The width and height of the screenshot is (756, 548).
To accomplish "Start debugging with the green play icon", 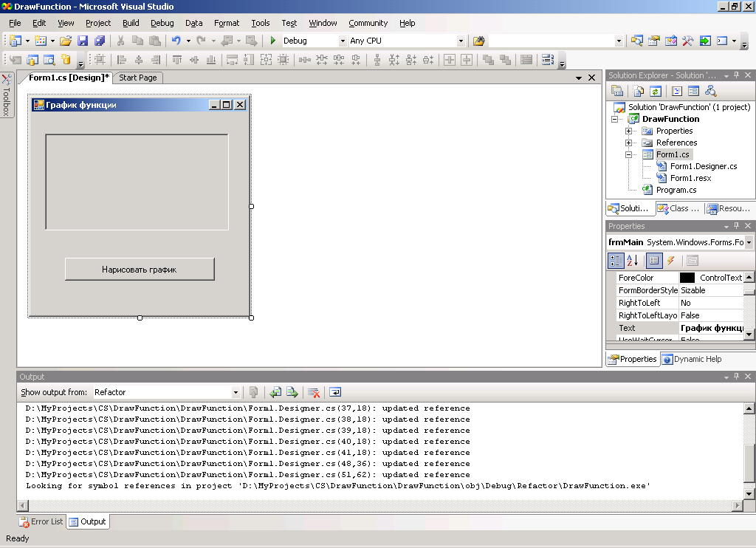I will point(273,41).
